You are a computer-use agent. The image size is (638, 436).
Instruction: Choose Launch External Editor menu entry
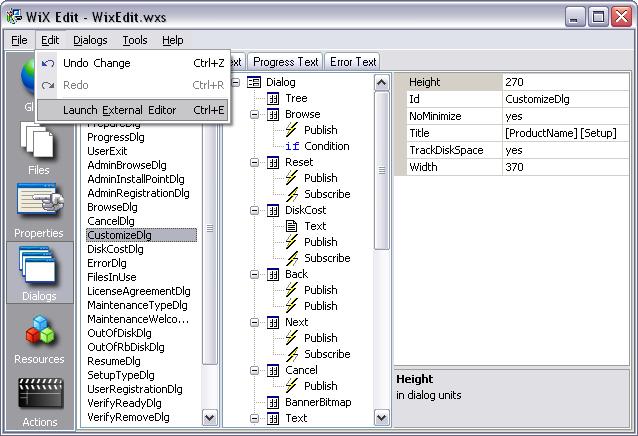(x=133, y=110)
